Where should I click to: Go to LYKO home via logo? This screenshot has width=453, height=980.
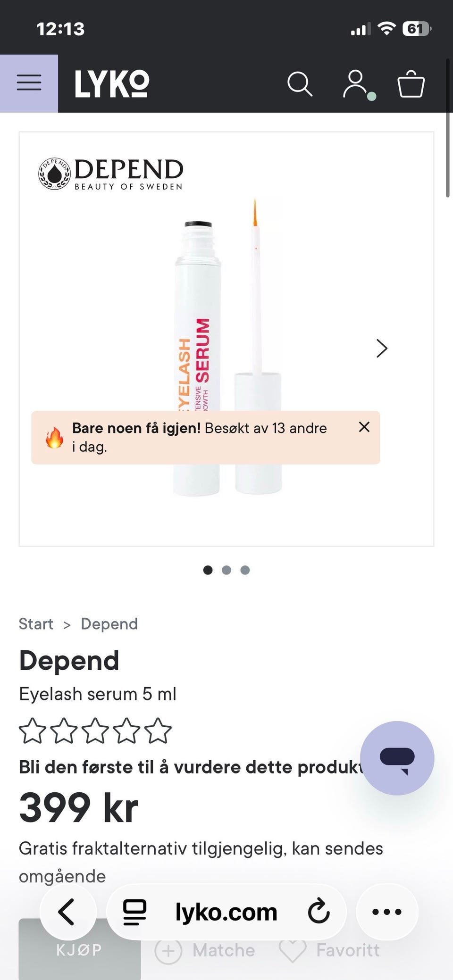(x=112, y=84)
